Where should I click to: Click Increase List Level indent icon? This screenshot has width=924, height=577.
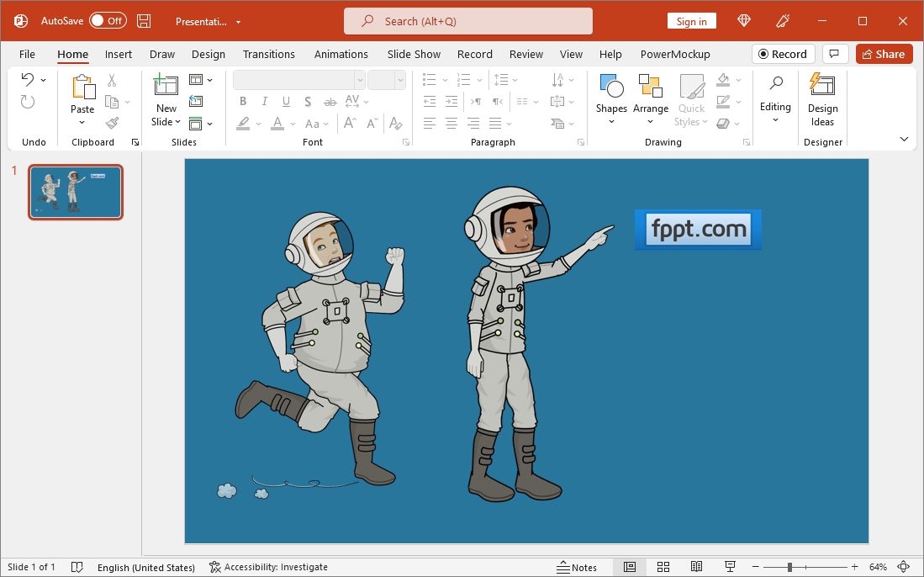click(451, 102)
